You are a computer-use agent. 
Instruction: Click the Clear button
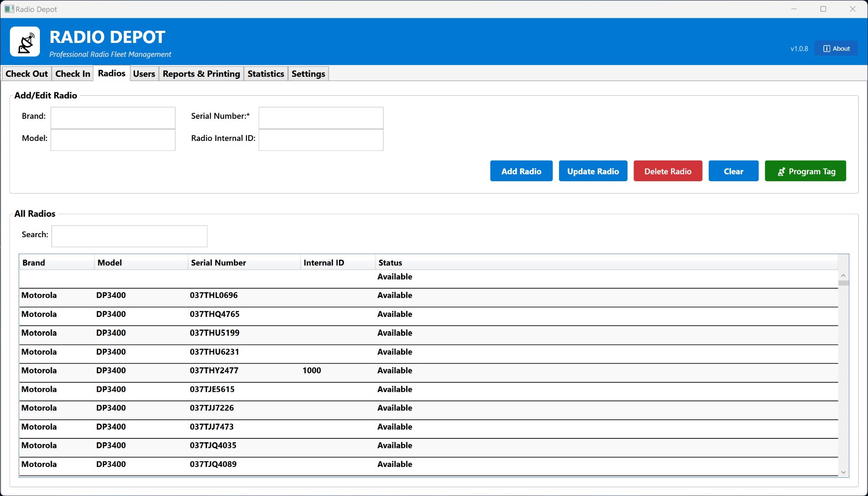point(733,171)
